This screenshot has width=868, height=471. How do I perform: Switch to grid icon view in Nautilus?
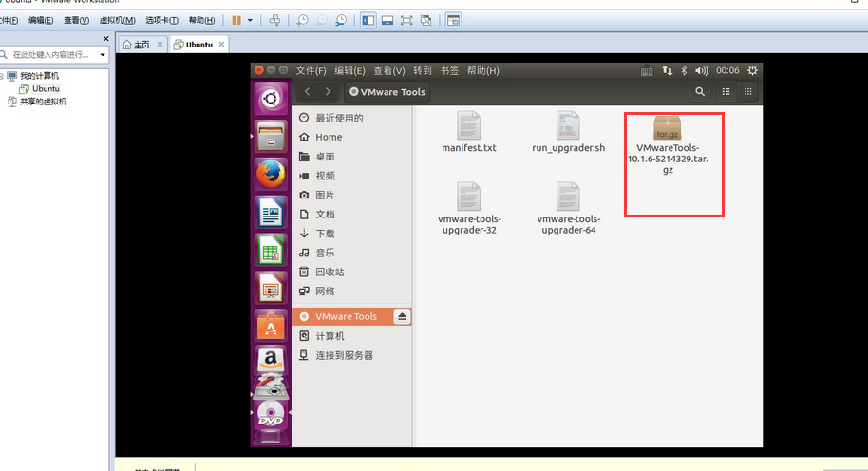[748, 92]
